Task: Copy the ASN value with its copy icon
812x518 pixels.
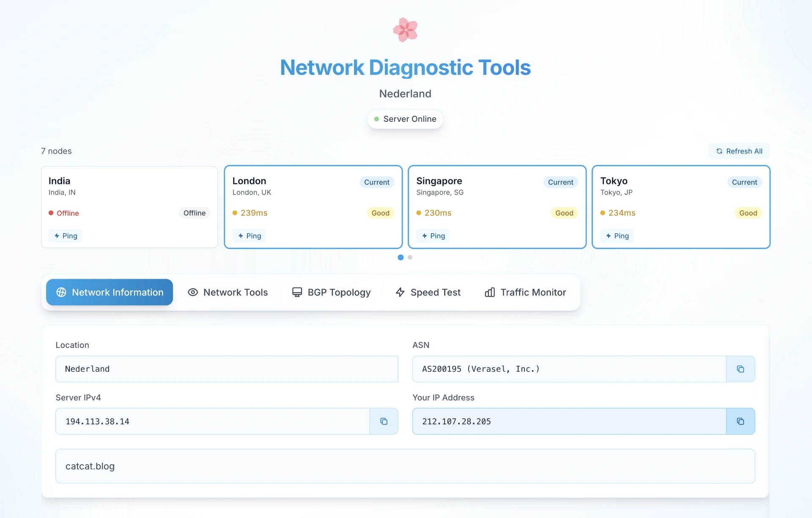Action: [x=740, y=369]
